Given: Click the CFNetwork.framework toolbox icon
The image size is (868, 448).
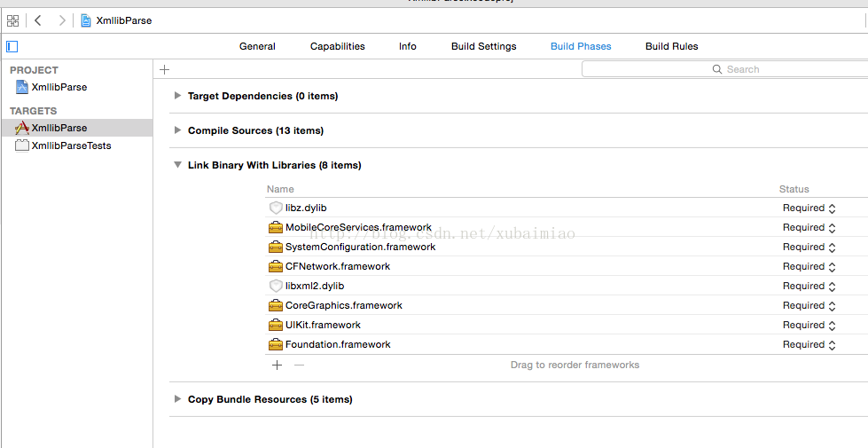Looking at the screenshot, I should (276, 266).
